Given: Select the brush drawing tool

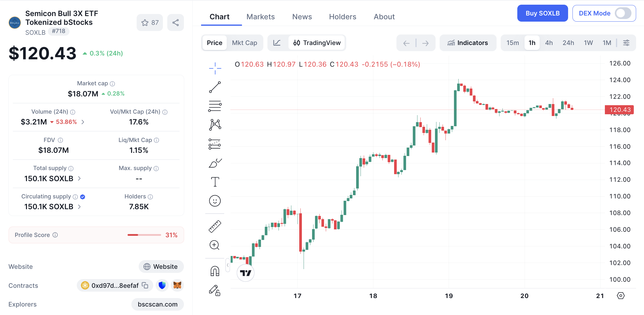Looking at the screenshot, I should (x=215, y=163).
